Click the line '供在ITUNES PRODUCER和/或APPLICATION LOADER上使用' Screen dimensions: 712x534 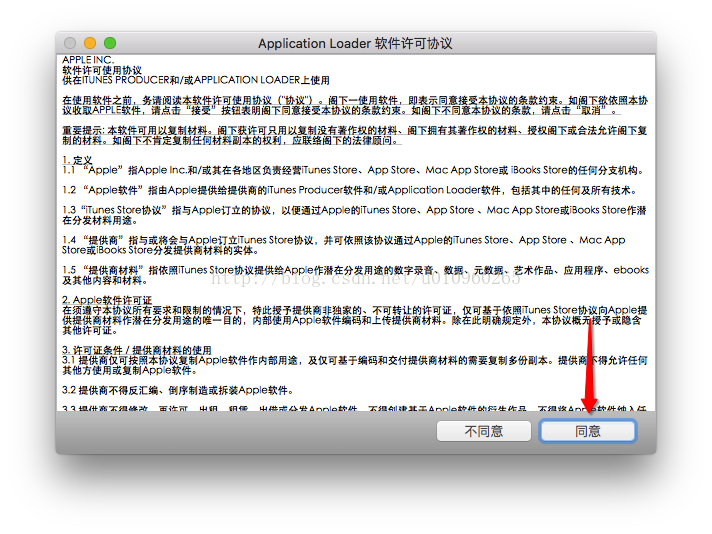pos(196,80)
